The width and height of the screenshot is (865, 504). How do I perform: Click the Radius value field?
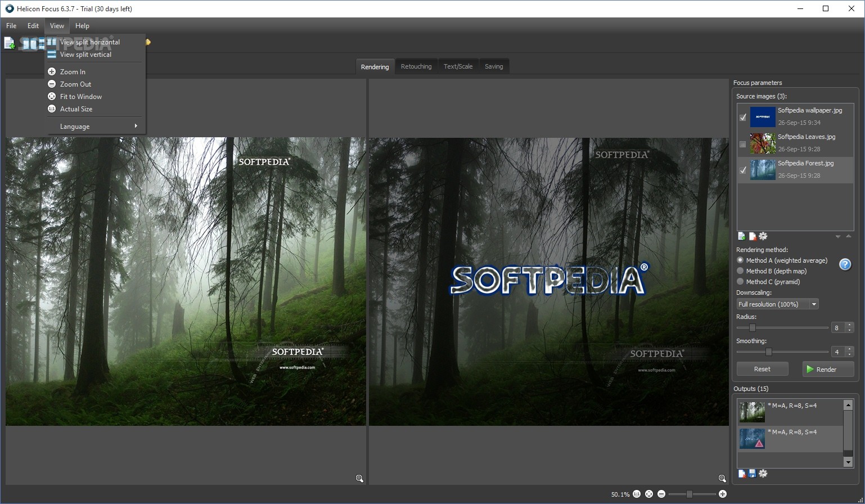tap(837, 328)
